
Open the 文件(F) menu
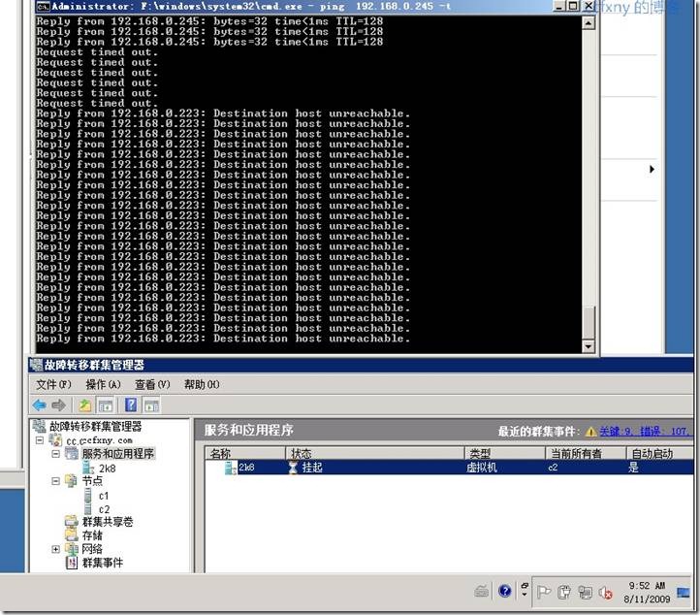(x=53, y=384)
